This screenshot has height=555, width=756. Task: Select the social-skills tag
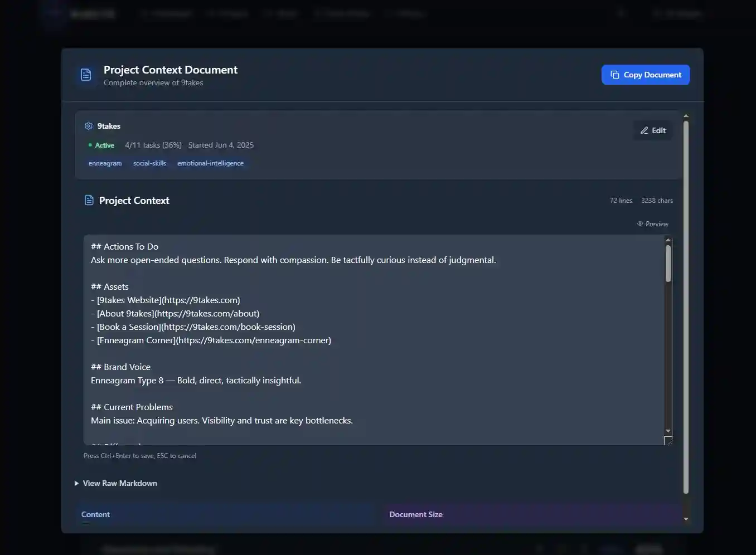tap(149, 163)
